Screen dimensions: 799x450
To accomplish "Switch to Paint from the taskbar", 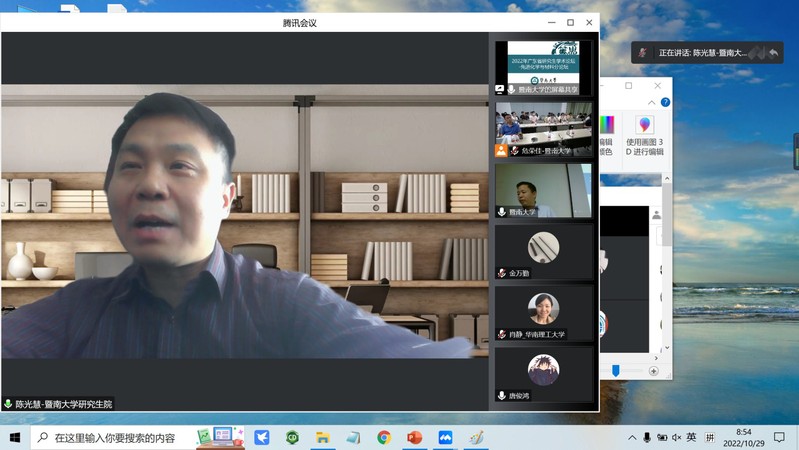I will coord(476,438).
